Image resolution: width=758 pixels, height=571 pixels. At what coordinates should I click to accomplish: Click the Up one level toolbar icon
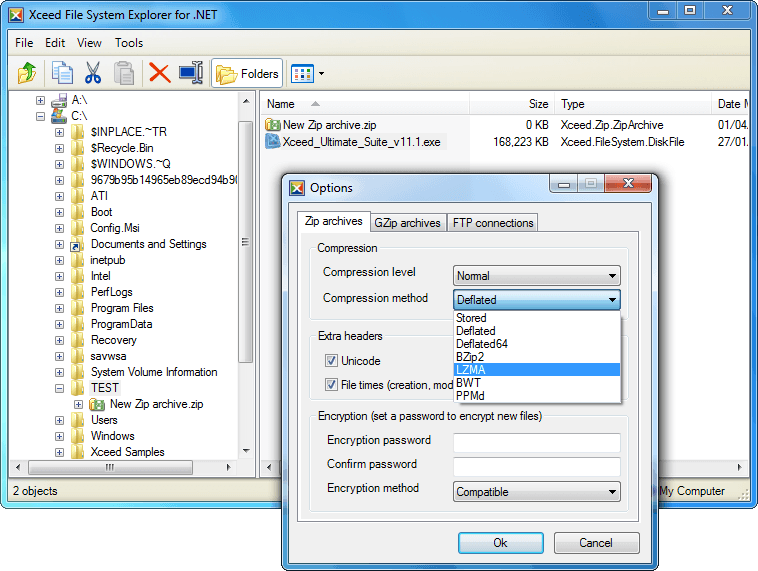(27, 73)
